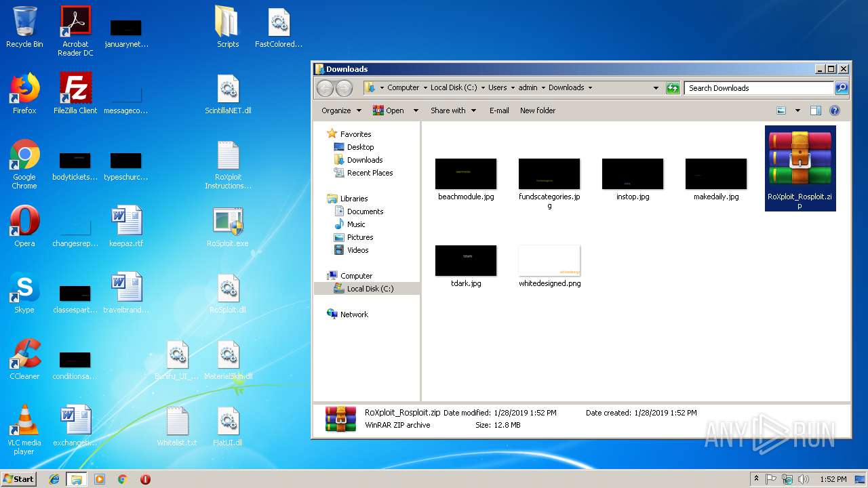
Task: Select RoSploit.dll desktop file
Action: point(228,293)
